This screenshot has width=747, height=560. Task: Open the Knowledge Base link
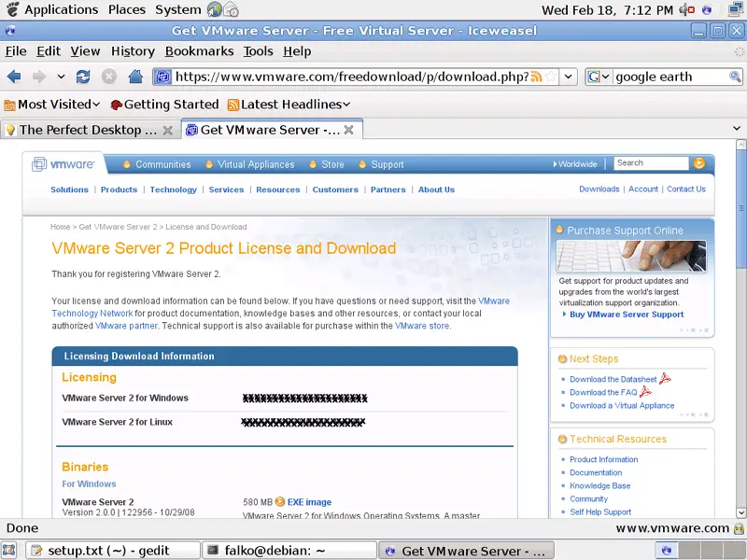click(x=599, y=485)
